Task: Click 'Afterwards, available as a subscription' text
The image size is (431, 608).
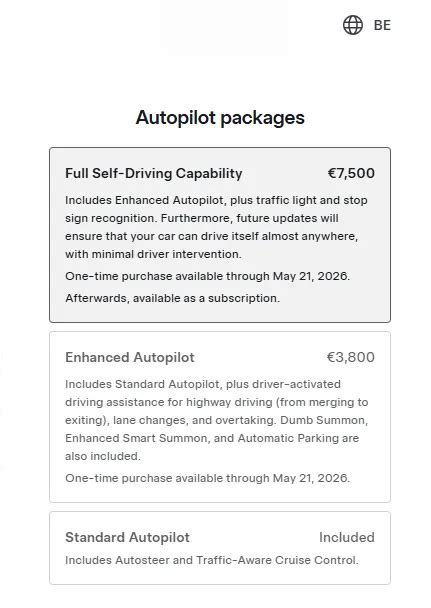Action: point(172,298)
